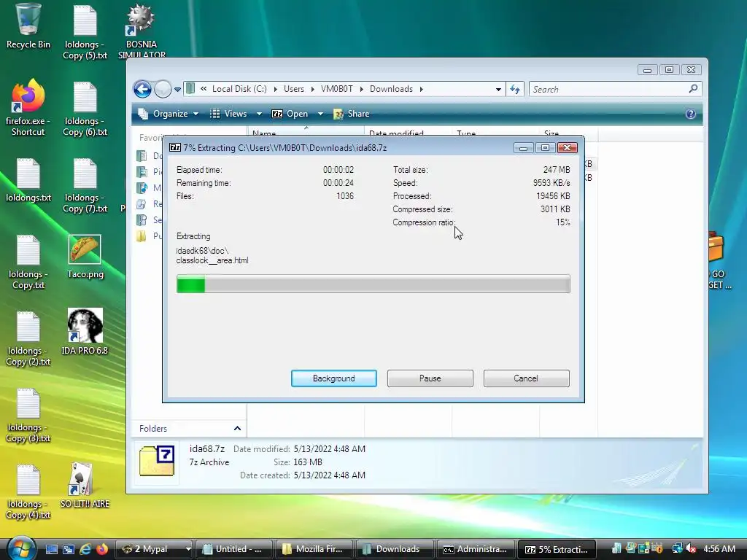The image size is (747, 560).
Task: Click the network tray icon
Action: [x=677, y=549]
